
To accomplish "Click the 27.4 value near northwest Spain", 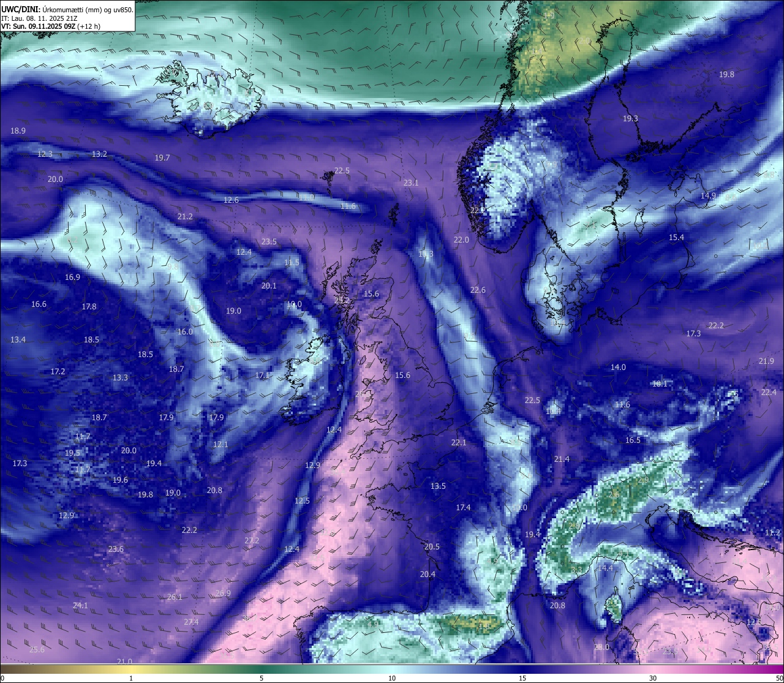I will pos(191,622).
